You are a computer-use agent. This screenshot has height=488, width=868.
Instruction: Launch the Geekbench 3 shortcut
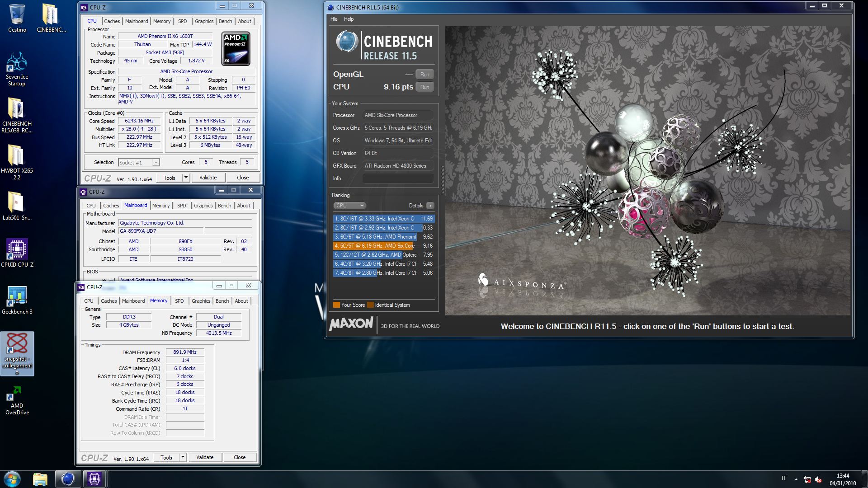[x=17, y=300]
